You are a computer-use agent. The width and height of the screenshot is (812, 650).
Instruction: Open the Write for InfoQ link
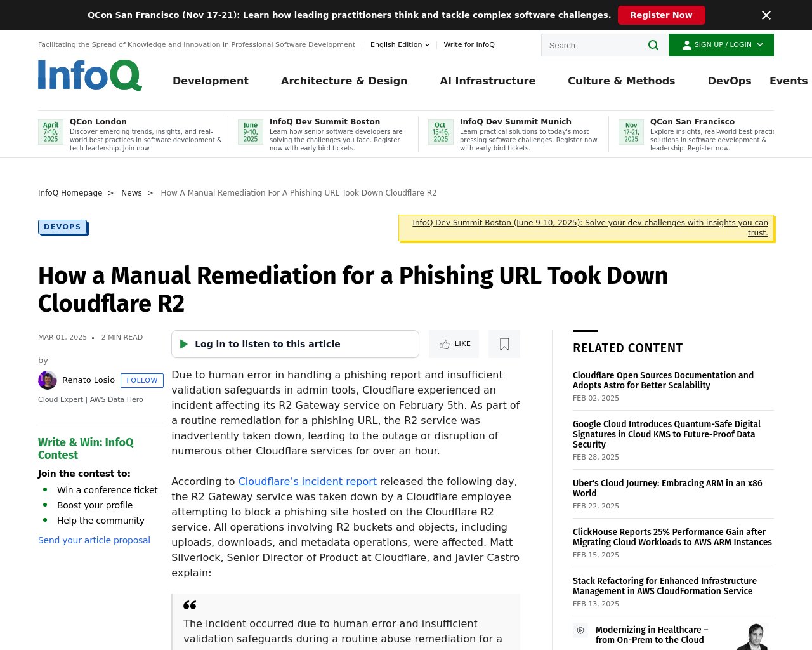[x=469, y=44]
